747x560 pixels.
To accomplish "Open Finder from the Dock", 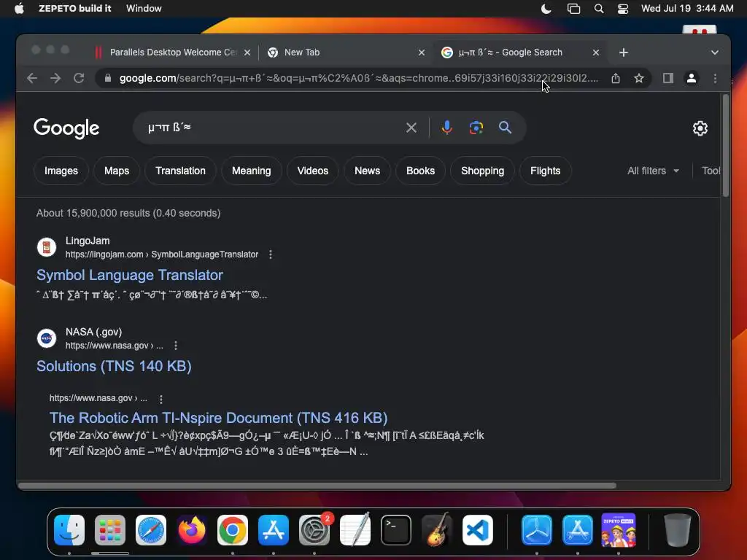I will click(69, 529).
